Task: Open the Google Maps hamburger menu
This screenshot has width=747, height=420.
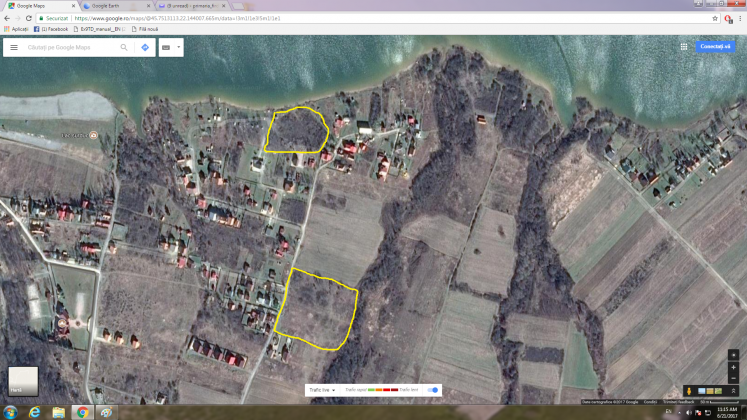Action: [x=14, y=47]
